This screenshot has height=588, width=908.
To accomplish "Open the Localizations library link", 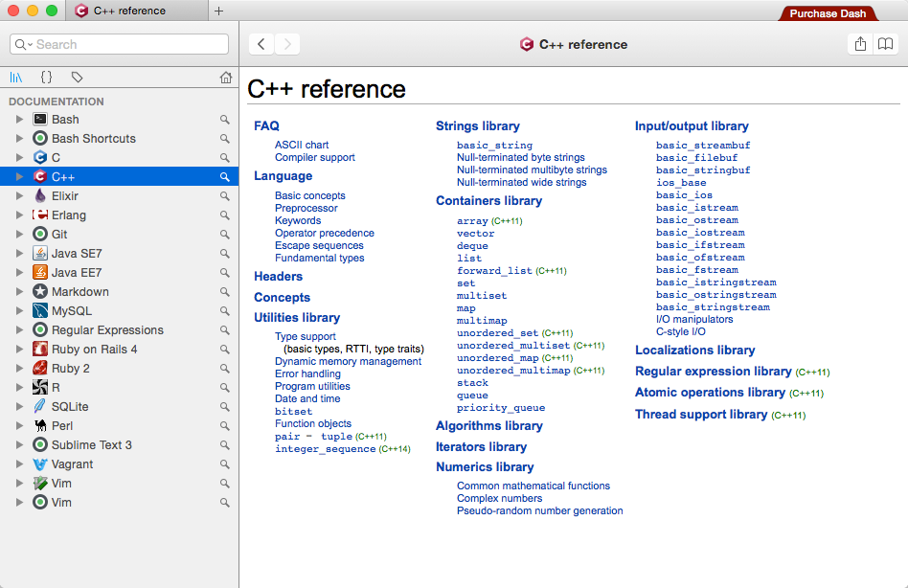I will 695,351.
